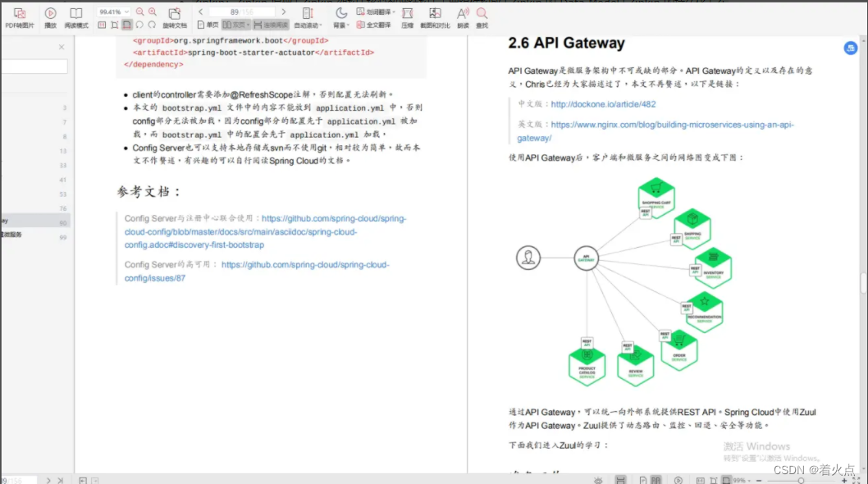Click status bar next page arrow

click(48, 480)
